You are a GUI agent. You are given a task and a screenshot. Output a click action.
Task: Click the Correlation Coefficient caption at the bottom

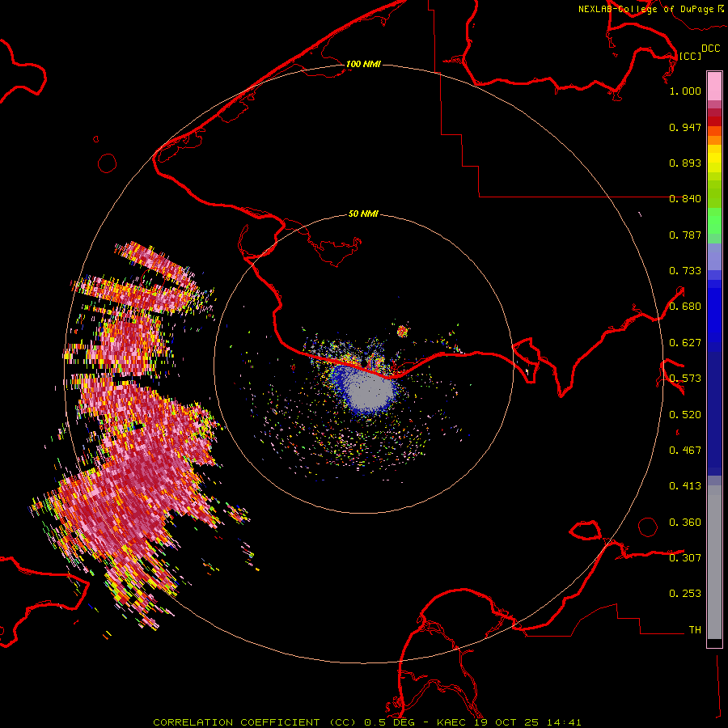tap(366, 722)
